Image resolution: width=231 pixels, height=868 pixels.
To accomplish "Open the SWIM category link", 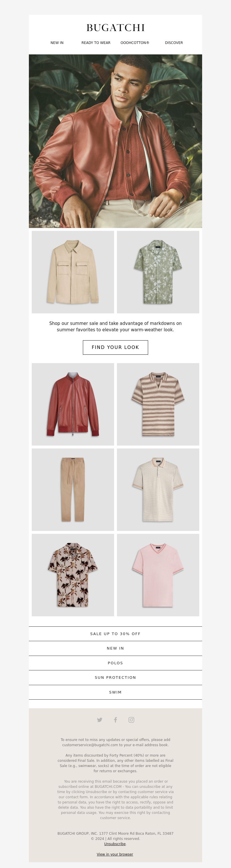I will (x=115, y=692).
